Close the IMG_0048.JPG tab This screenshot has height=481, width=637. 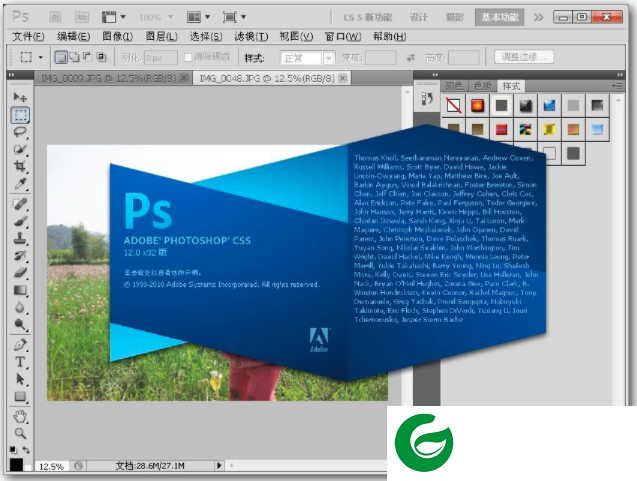(343, 78)
